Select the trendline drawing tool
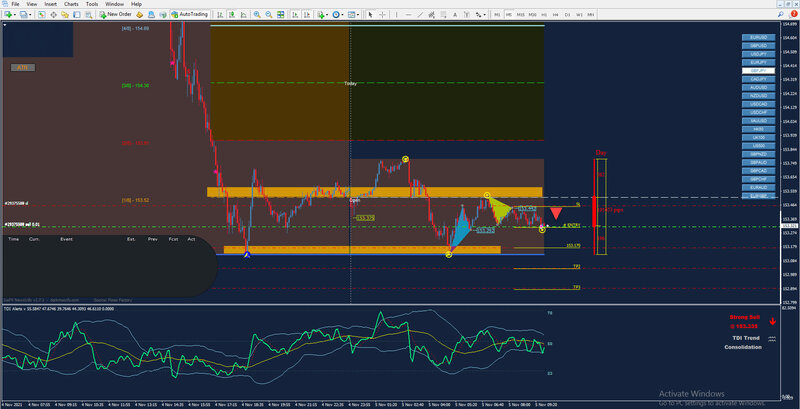The width and height of the screenshot is (800, 409). pos(420,14)
